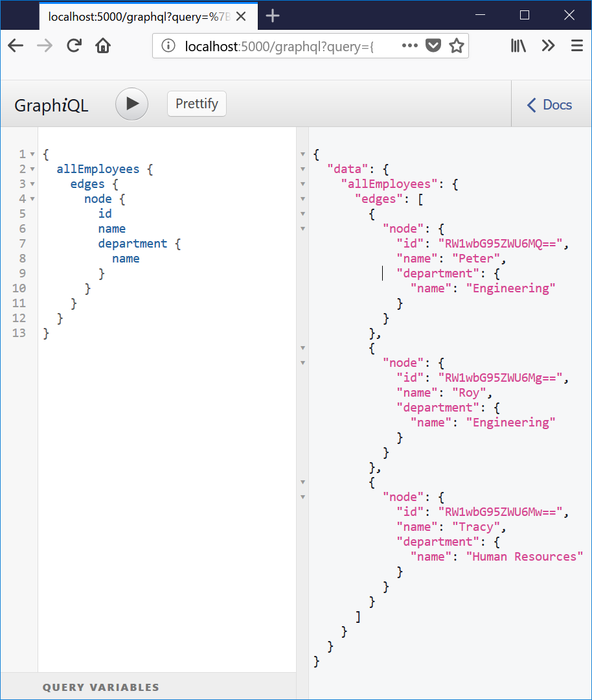Click the "RW1wbG95ZWU6MQ==" id value
This screenshot has height=700, width=592.
click(501, 244)
